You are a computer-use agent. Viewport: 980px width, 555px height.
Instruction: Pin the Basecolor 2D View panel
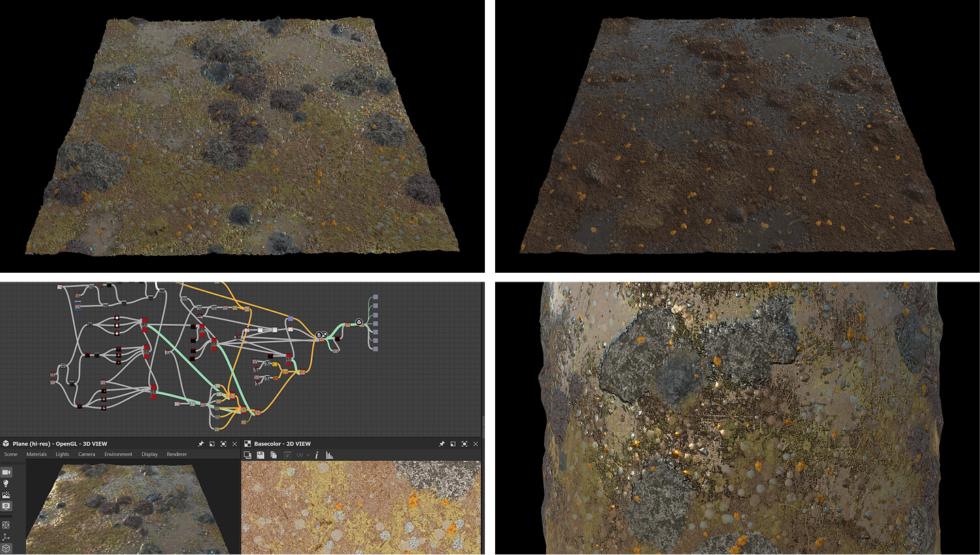pyautogui.click(x=441, y=443)
